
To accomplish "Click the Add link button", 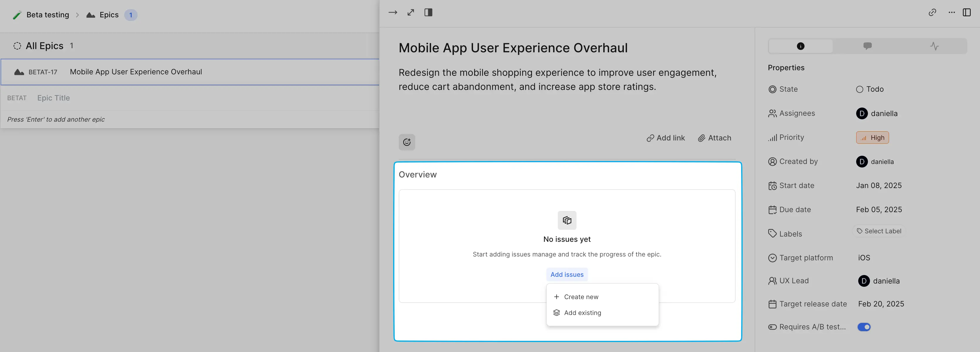I will coord(666,137).
